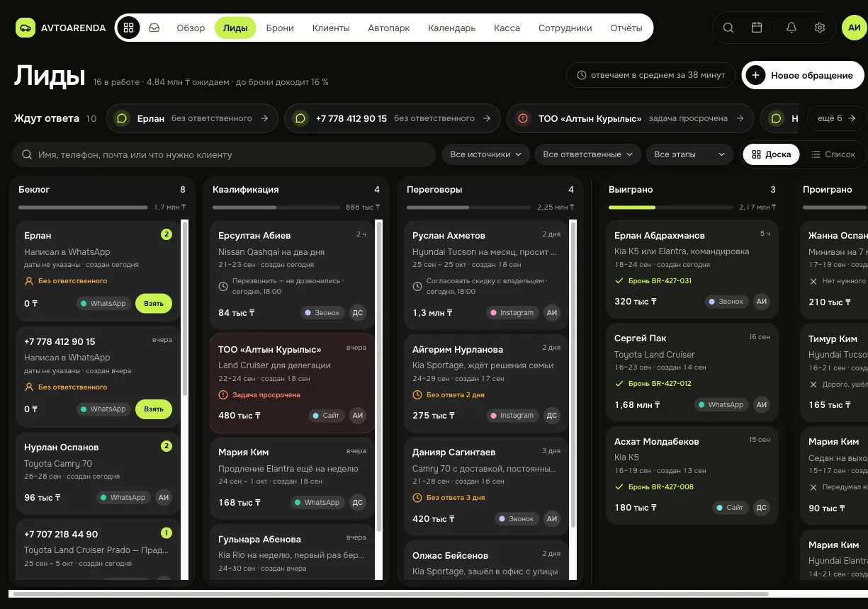Click the horizontal scrollbar at bottom
The width and height of the screenshot is (868, 609).
point(391,594)
